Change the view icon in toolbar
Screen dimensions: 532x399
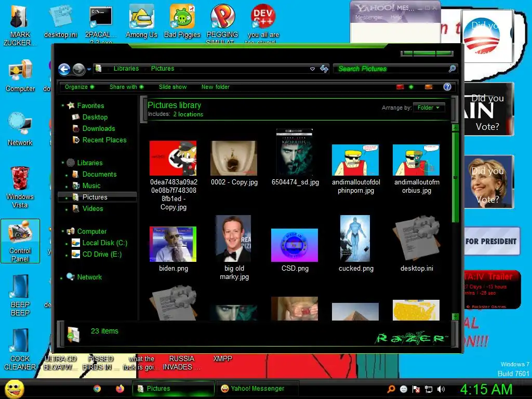click(x=401, y=87)
